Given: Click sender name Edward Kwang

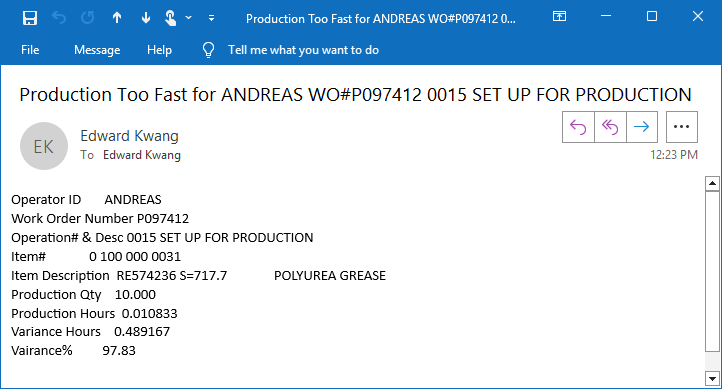Looking at the screenshot, I should [x=129, y=136].
